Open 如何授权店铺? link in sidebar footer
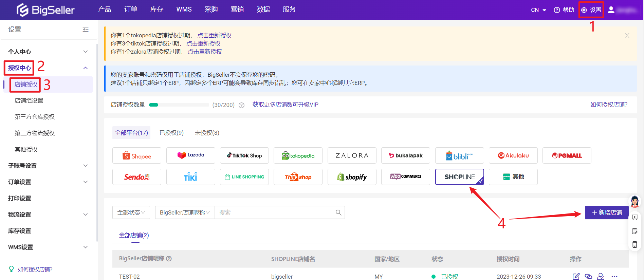Image resolution: width=644 pixels, height=280 pixels. [35, 269]
